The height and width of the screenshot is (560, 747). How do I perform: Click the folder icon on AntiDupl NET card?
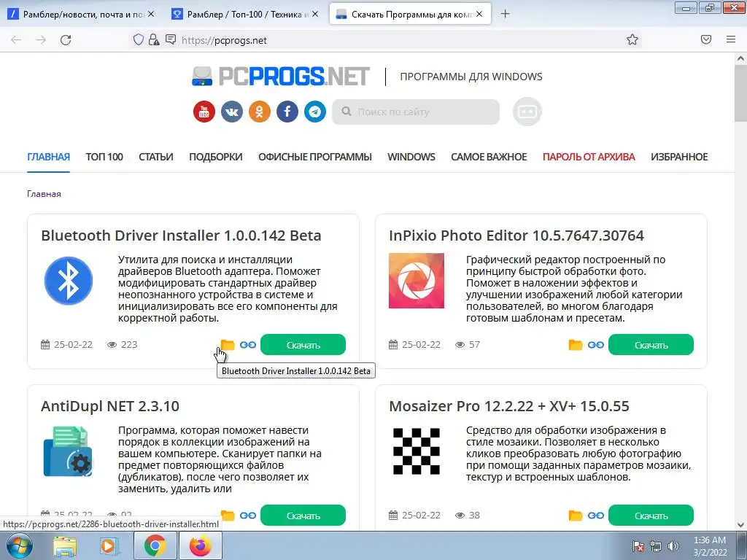228,516
